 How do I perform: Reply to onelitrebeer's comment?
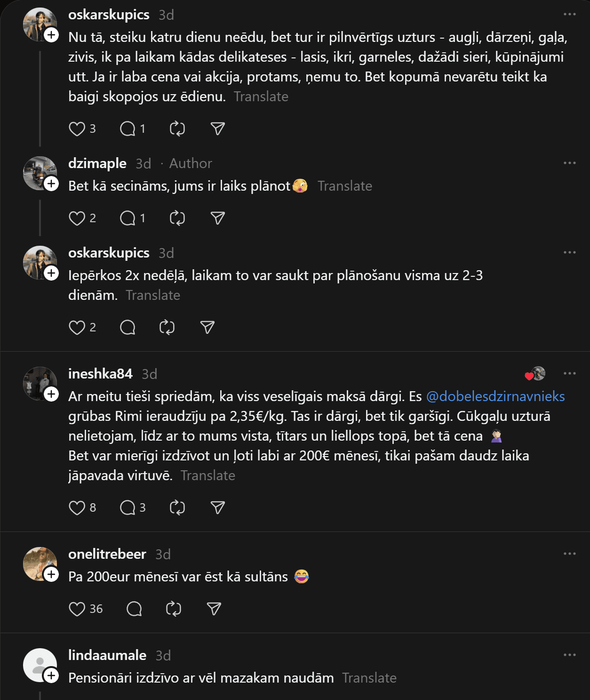[134, 609]
